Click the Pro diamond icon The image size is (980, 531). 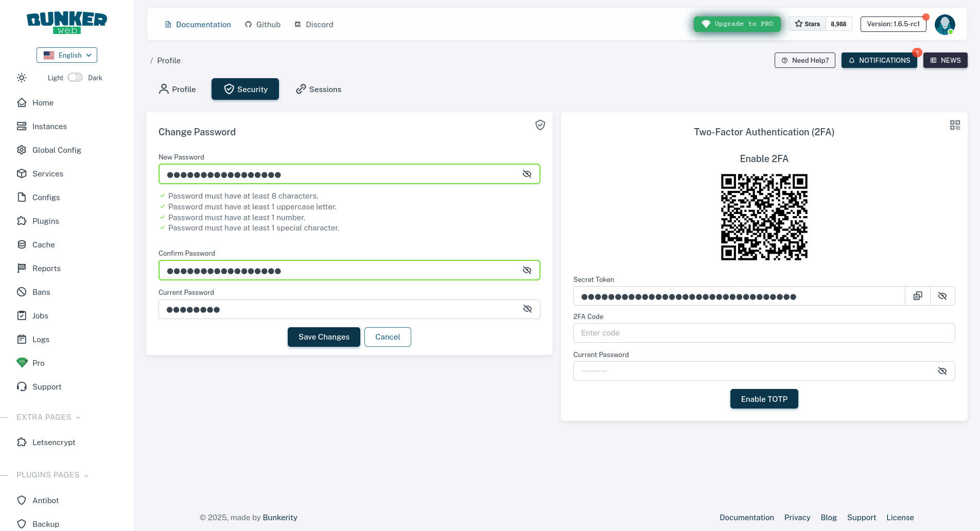tap(22, 363)
